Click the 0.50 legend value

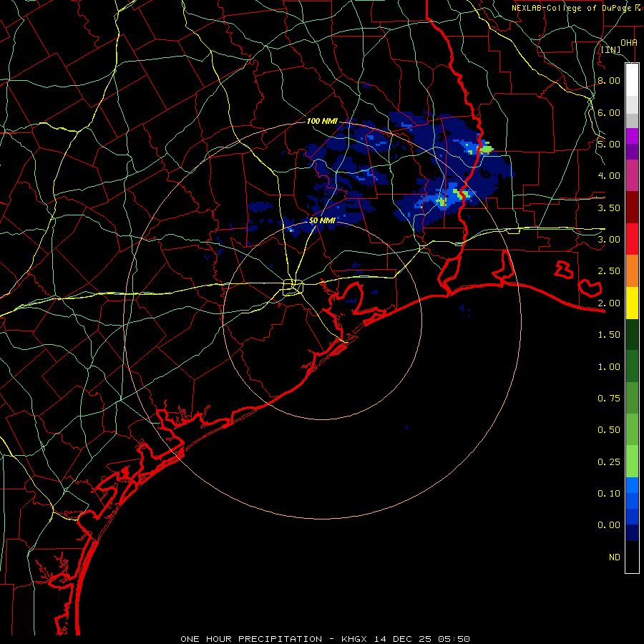(609, 430)
